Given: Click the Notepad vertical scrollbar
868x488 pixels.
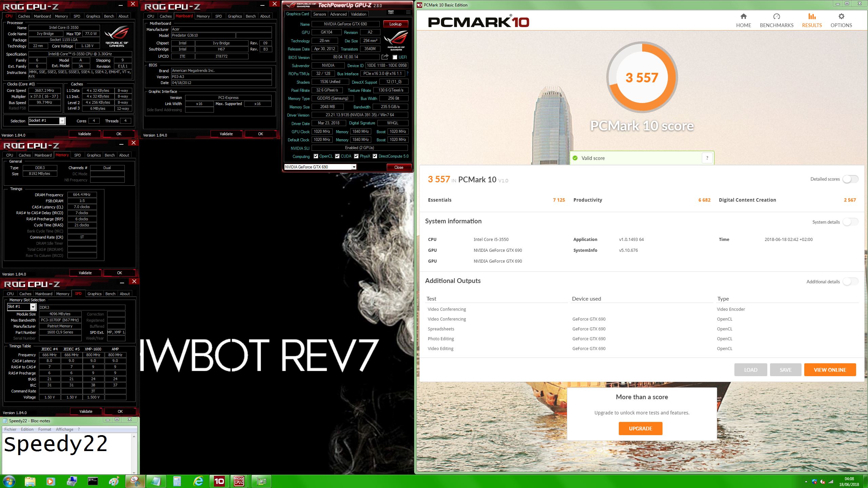Looking at the screenshot, I should (x=134, y=454).
